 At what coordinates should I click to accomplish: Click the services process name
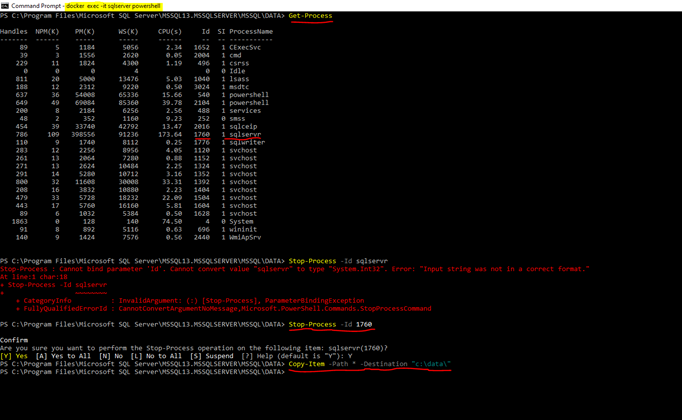(x=245, y=110)
